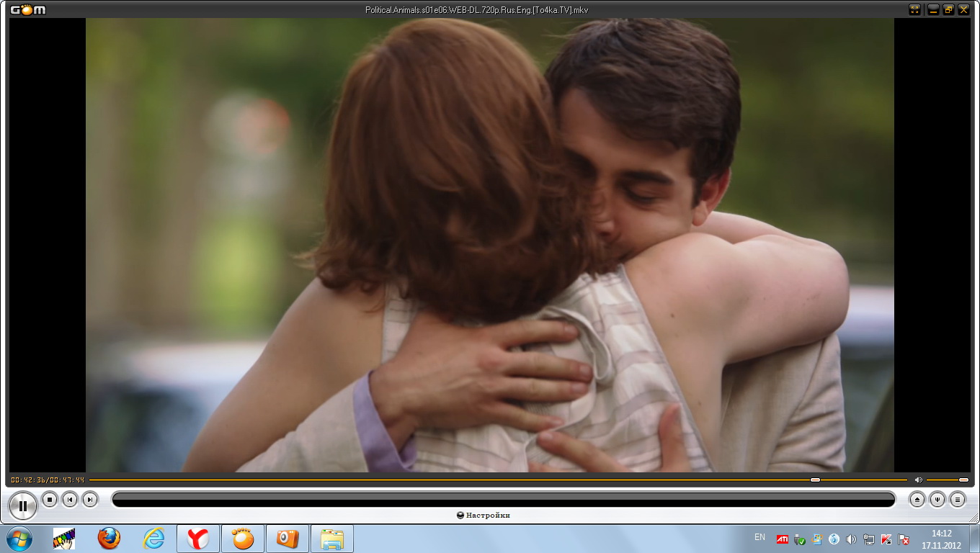980x553 pixels.
Task: Open Internet Explorer from the taskbar
Action: (153, 538)
